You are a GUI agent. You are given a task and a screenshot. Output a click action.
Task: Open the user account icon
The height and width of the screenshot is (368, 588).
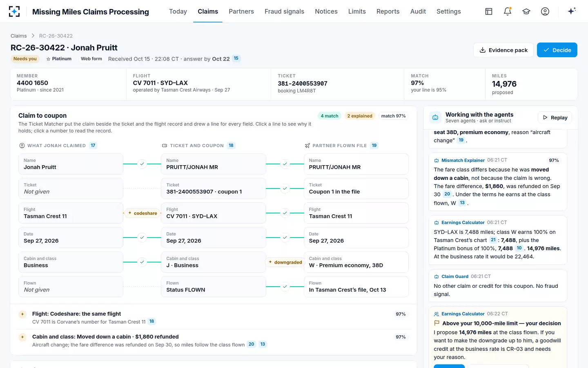coord(545,11)
